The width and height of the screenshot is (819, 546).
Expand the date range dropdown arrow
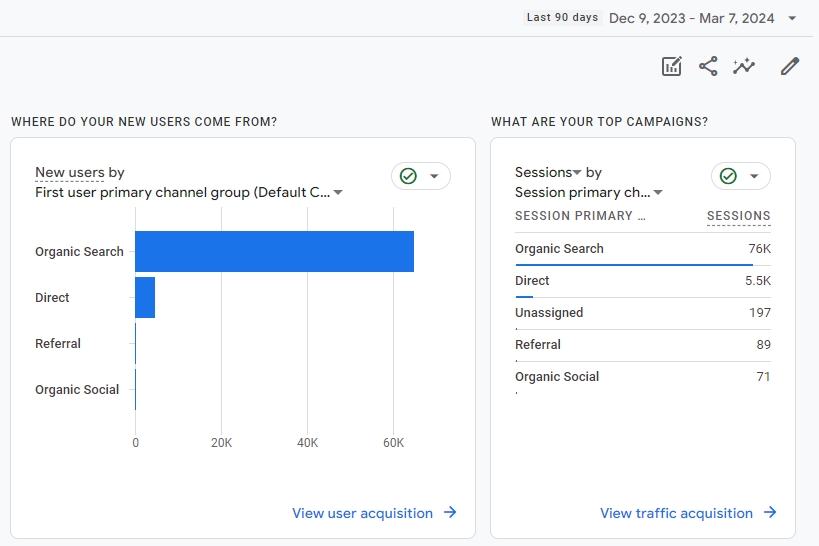click(792, 18)
